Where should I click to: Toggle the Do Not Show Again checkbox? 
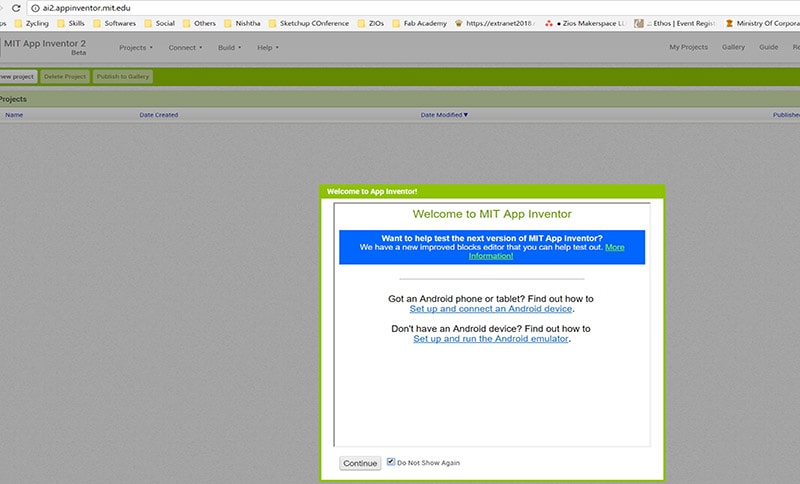(391, 462)
